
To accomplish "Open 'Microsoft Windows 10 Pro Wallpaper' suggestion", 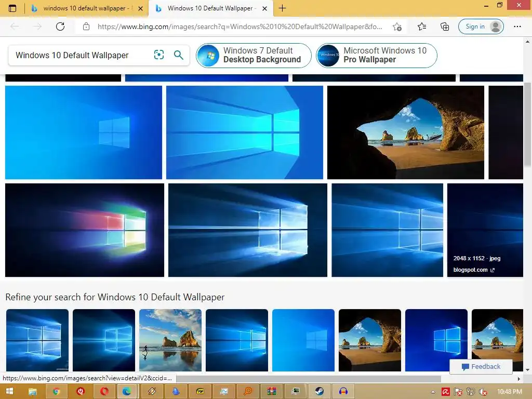I will pos(376,55).
